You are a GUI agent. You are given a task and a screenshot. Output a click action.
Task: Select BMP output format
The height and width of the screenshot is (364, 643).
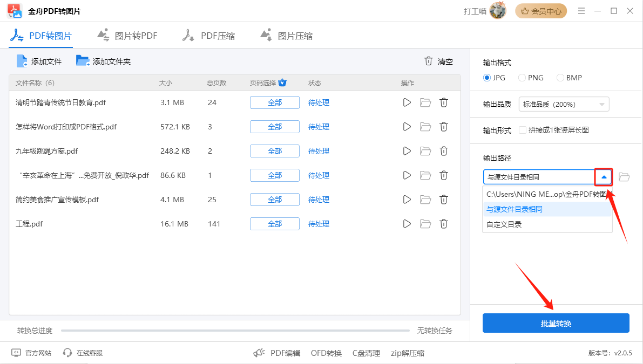coord(569,78)
